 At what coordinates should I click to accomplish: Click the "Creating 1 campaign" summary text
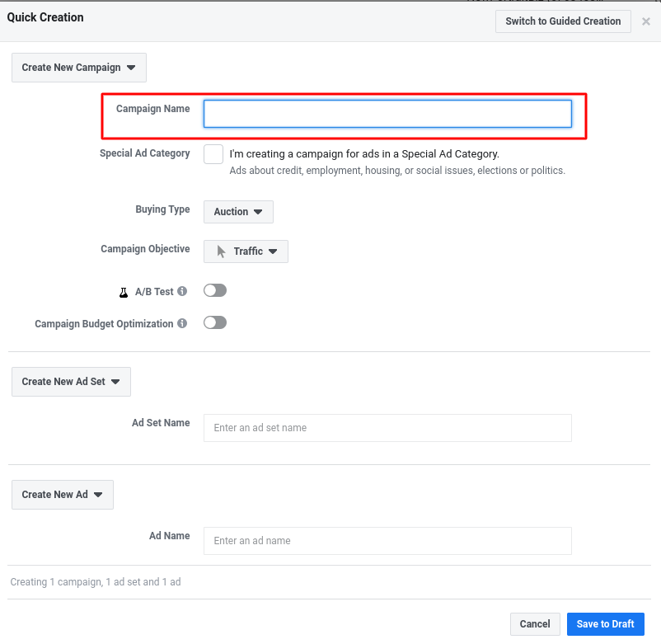[x=96, y=582]
